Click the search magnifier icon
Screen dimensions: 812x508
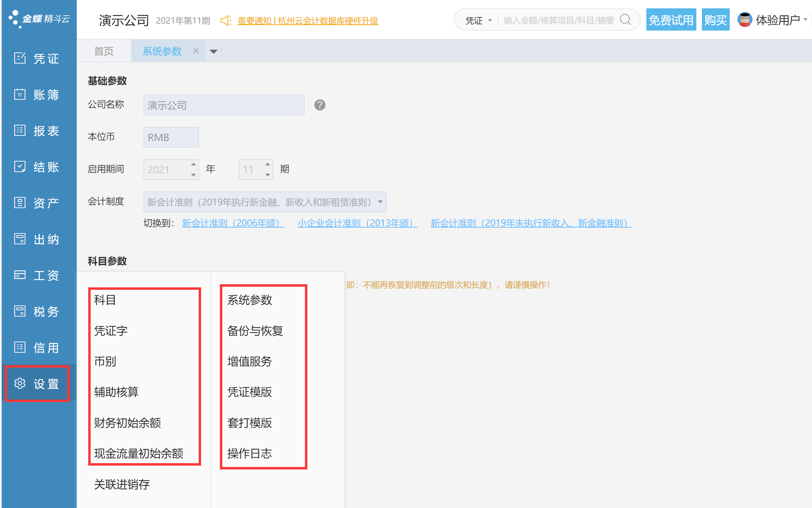click(625, 20)
